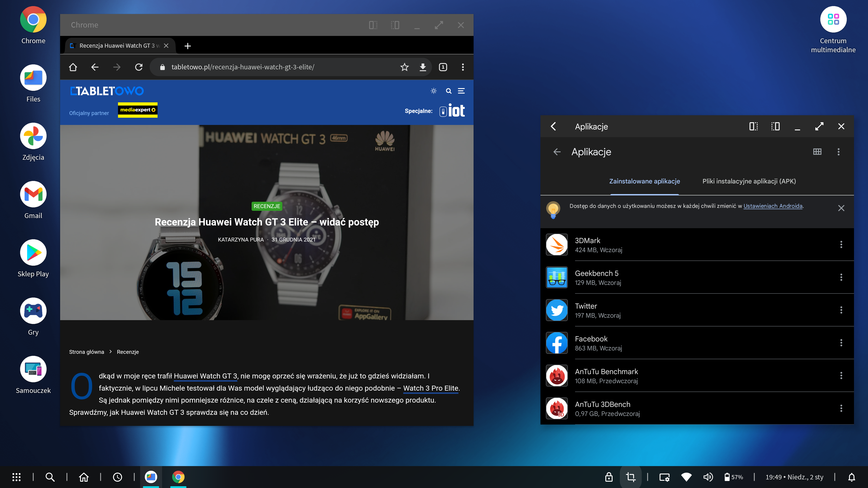Open author link KATARZYNA PURA

[x=241, y=239]
